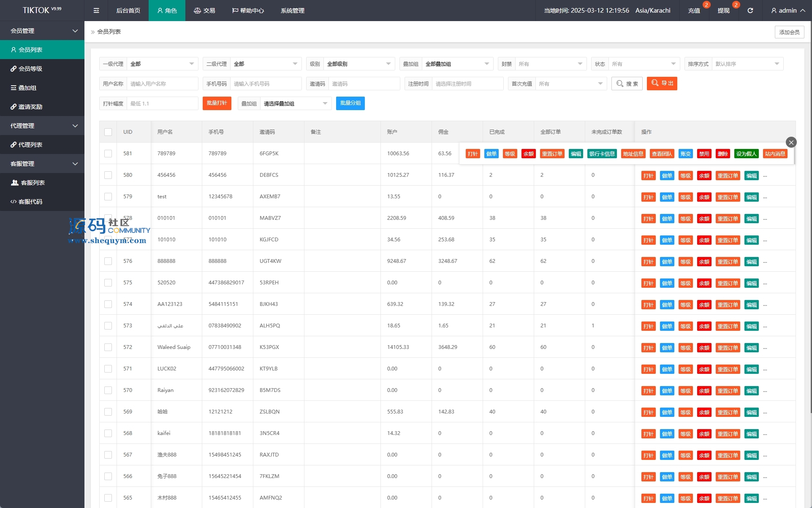Open the 封禁 dropdown
The height and width of the screenshot is (508, 812).
click(x=551, y=64)
